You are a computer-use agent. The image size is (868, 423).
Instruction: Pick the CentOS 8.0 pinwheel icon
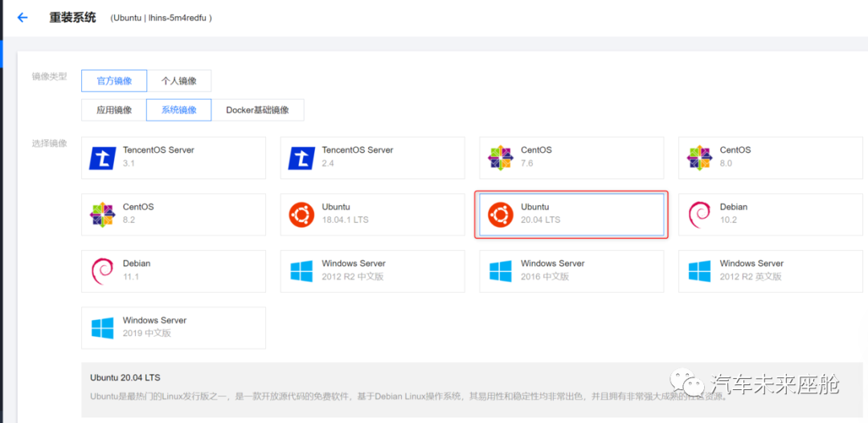click(x=699, y=158)
